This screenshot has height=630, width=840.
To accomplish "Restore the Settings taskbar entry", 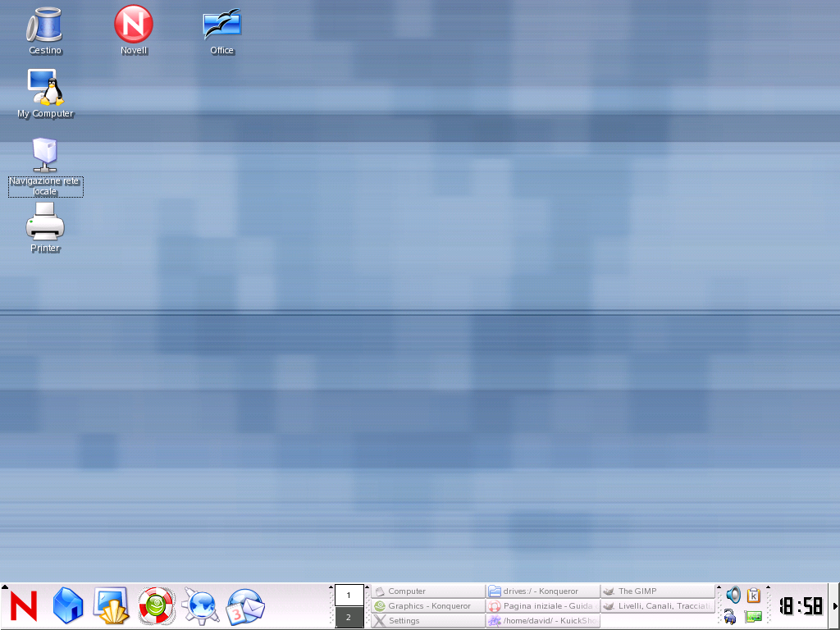I will [x=427, y=620].
